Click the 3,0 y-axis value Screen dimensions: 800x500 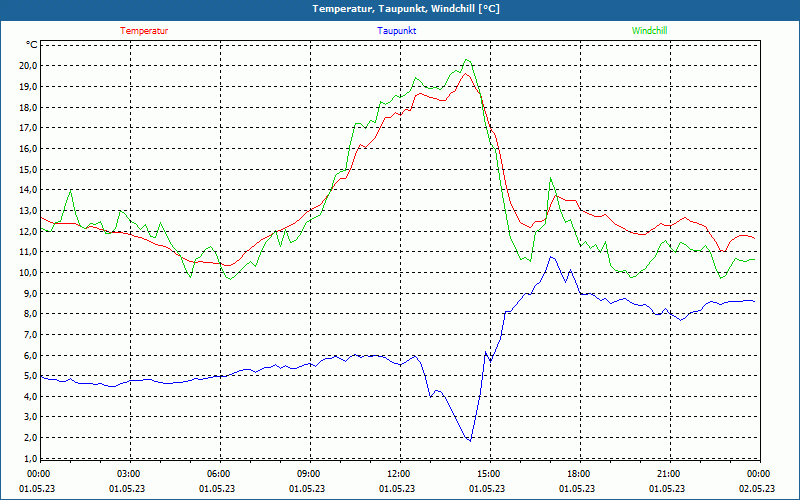click(30, 417)
